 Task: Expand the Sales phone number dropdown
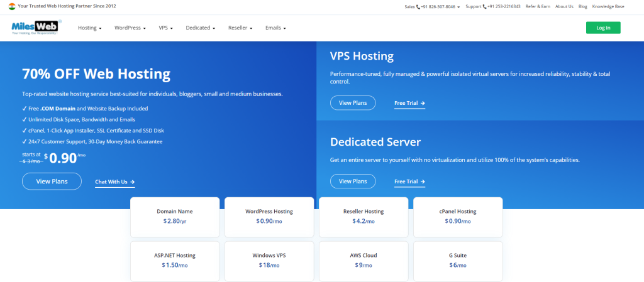tap(458, 7)
